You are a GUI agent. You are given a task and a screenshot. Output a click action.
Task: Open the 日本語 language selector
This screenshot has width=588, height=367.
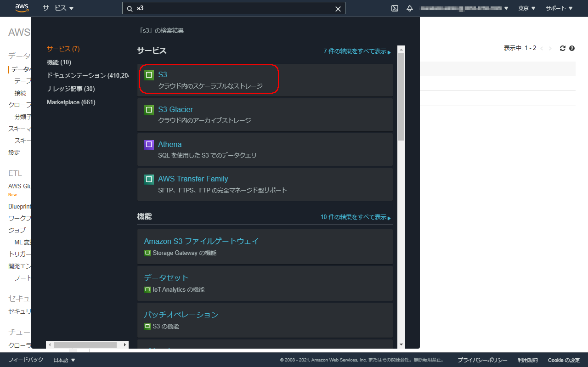(x=63, y=360)
